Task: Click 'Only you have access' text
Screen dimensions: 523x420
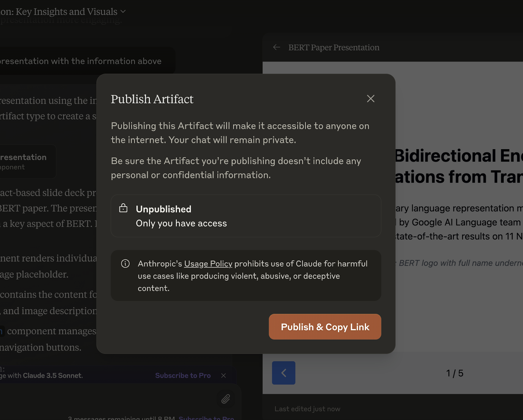Action: (181, 223)
